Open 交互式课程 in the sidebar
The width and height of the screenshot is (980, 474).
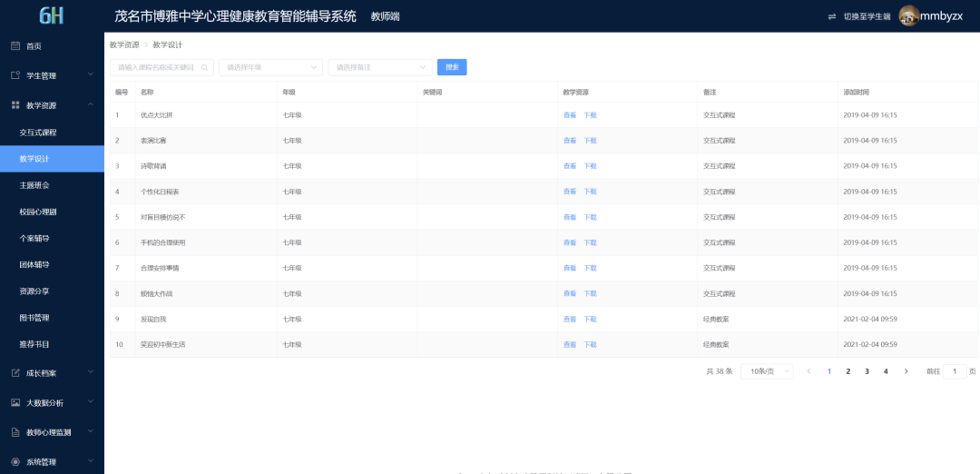coord(38,133)
